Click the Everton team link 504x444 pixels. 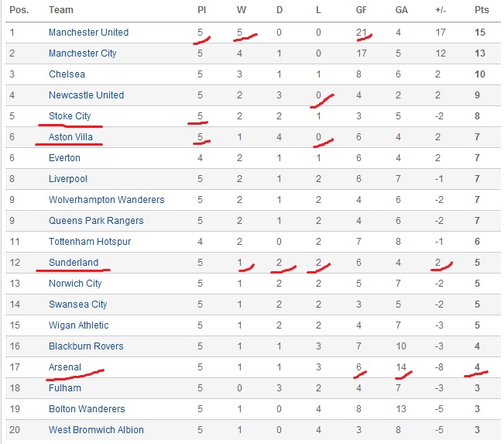pyautogui.click(x=64, y=158)
